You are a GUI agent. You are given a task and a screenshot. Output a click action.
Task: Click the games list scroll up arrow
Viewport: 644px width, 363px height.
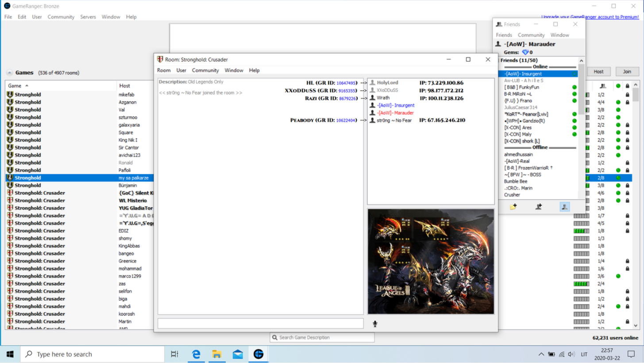click(x=636, y=85)
